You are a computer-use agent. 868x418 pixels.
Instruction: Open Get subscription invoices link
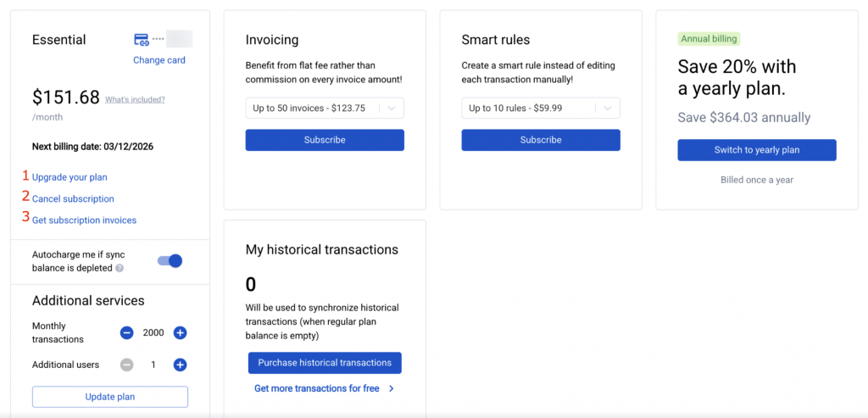[84, 220]
